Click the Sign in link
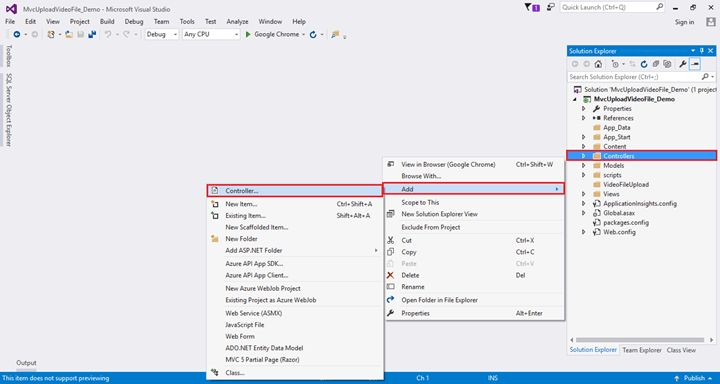 click(684, 22)
